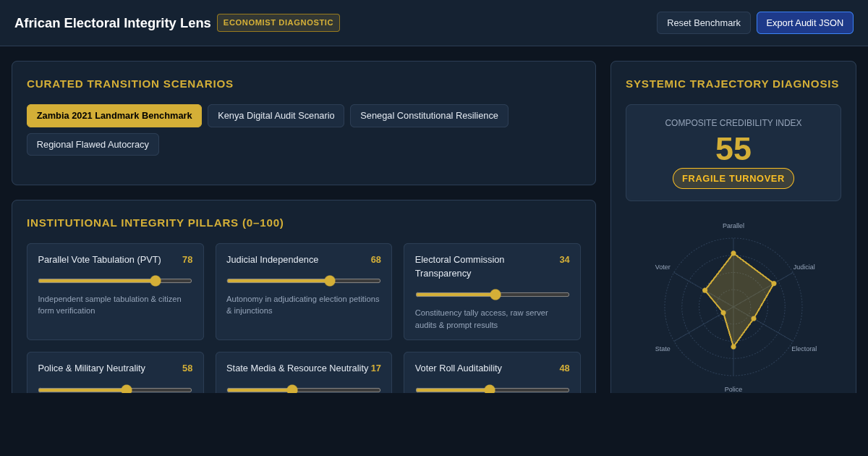The height and width of the screenshot is (456, 868).
Task: Set the Judicial Independence slider
Action: pyautogui.click(x=304, y=281)
